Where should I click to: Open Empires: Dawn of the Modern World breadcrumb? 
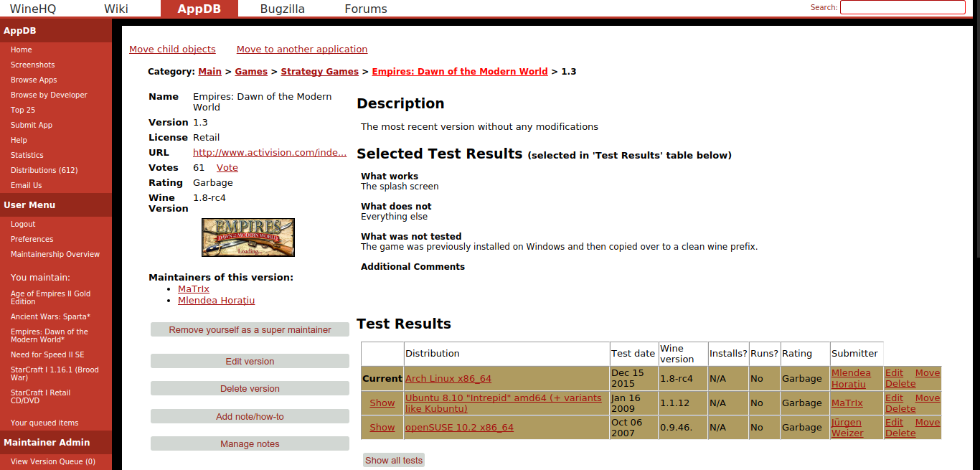[x=460, y=71]
